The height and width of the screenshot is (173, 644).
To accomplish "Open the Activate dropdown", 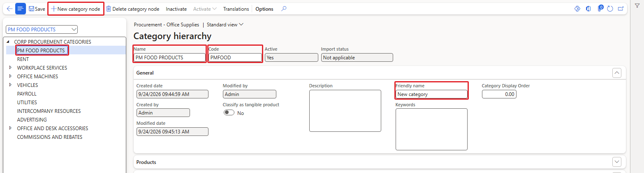I will pos(205,9).
